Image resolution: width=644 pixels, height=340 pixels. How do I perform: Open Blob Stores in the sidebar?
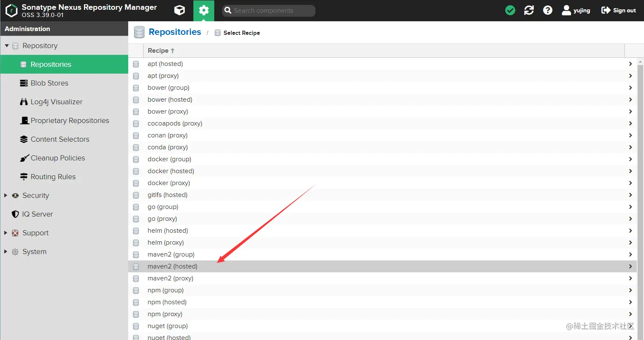tap(64, 83)
